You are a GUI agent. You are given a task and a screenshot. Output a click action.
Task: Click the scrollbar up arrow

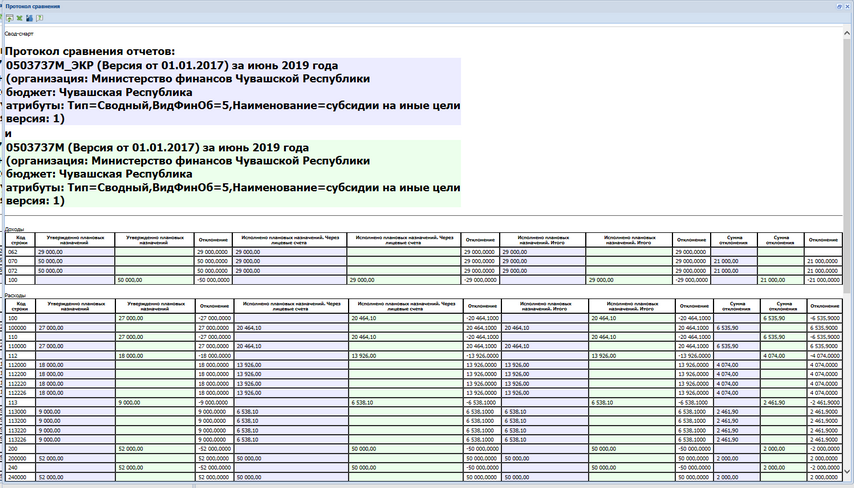(x=847, y=33)
